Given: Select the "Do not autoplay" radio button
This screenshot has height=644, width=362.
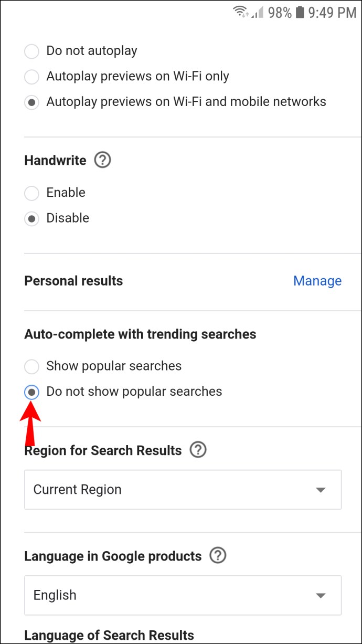Looking at the screenshot, I should click(32, 51).
